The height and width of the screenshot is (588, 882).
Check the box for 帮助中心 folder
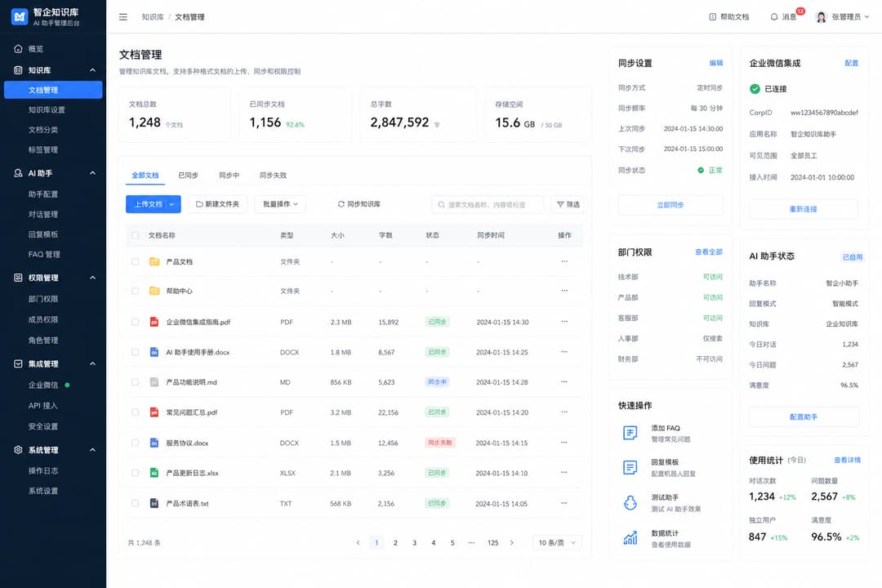click(135, 291)
